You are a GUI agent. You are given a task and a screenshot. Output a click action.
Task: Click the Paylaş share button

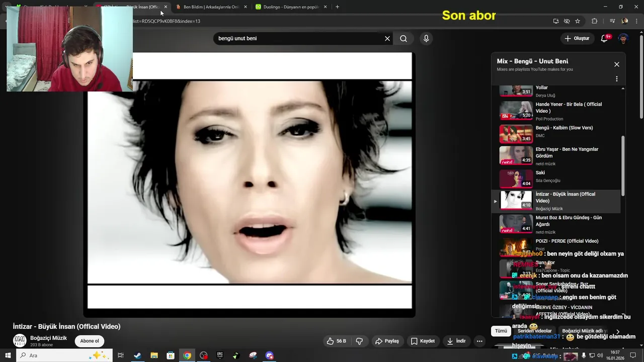point(387,341)
